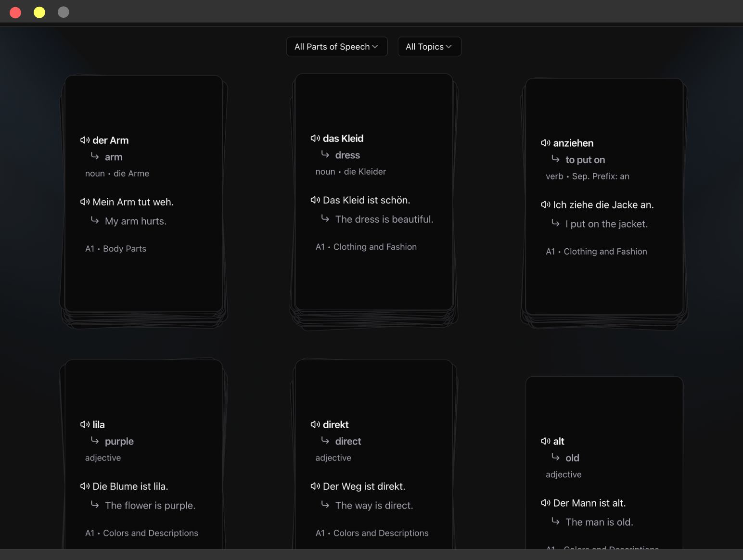Click the translation 'direct' under direkt

(x=348, y=441)
